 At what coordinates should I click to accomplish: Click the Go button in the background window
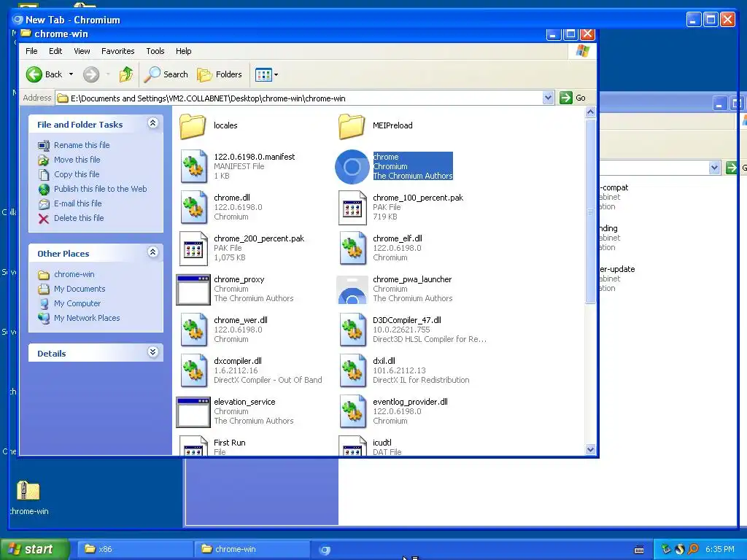point(736,168)
